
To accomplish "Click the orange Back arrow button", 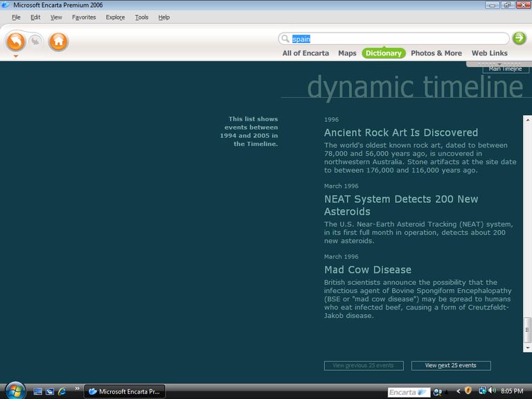I will (15, 42).
